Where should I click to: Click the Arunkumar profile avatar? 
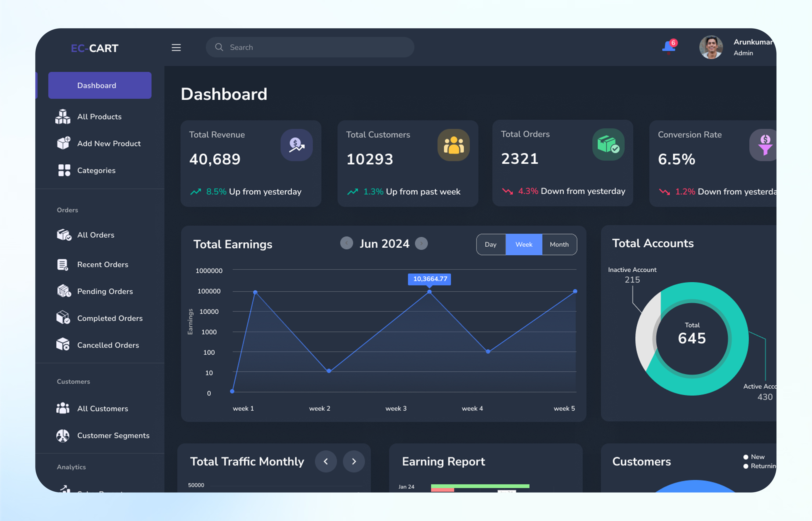pyautogui.click(x=711, y=47)
